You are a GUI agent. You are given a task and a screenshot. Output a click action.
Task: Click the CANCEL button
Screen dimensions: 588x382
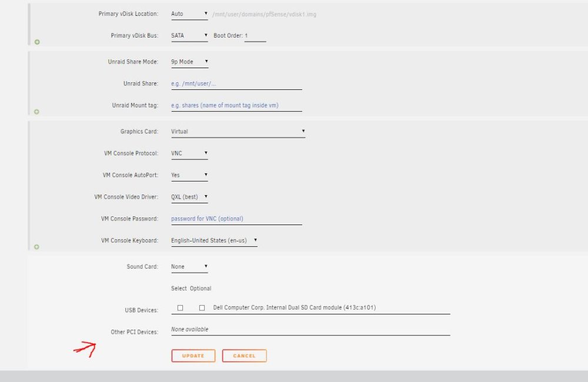click(x=245, y=356)
